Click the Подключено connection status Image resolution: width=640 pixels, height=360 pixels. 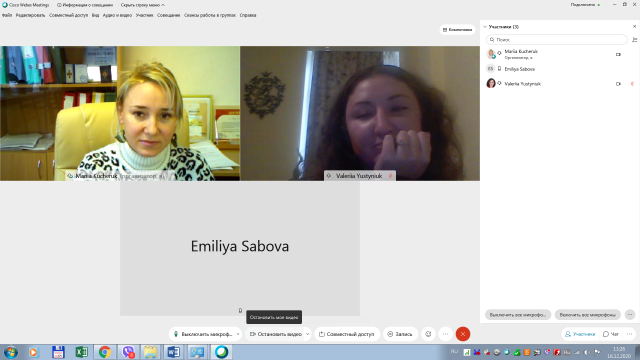(x=585, y=4)
